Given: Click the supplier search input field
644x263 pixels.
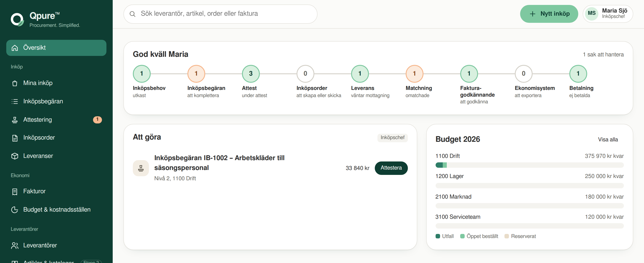Looking at the screenshot, I should coord(220,14).
